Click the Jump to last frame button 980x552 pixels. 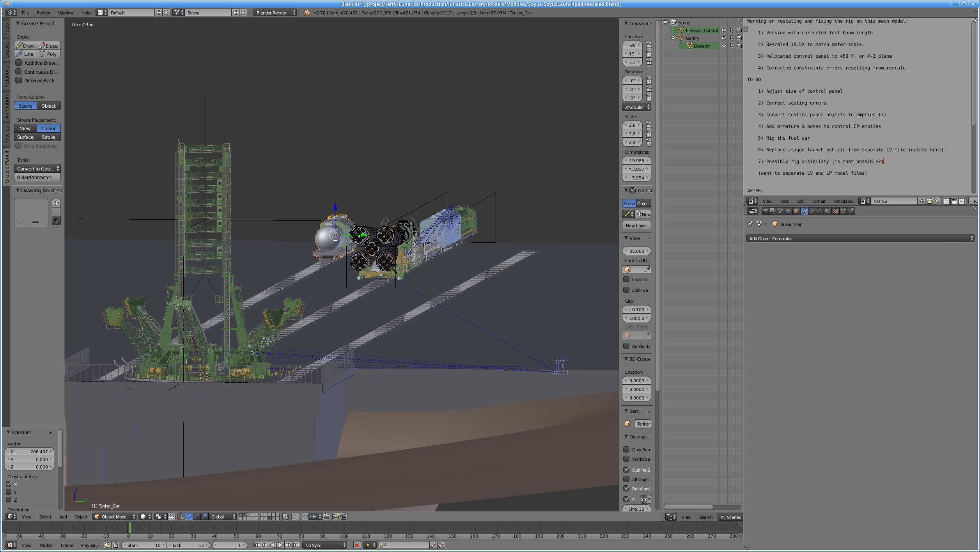(x=296, y=545)
